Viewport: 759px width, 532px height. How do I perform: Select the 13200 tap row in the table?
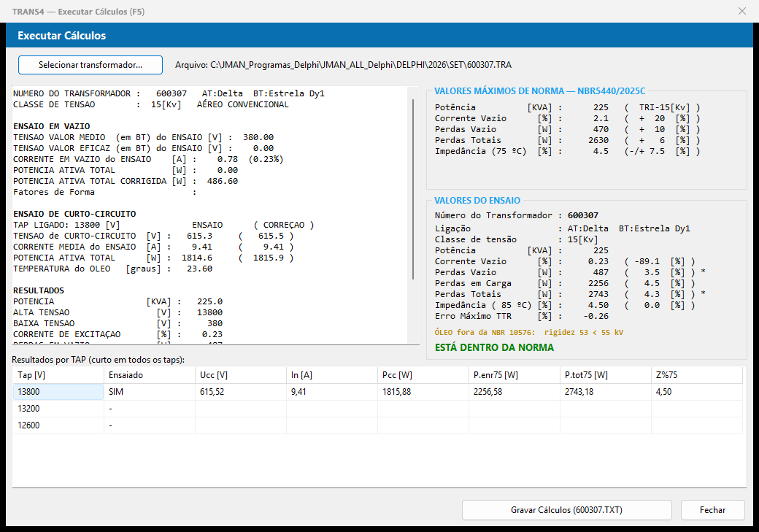(377, 409)
